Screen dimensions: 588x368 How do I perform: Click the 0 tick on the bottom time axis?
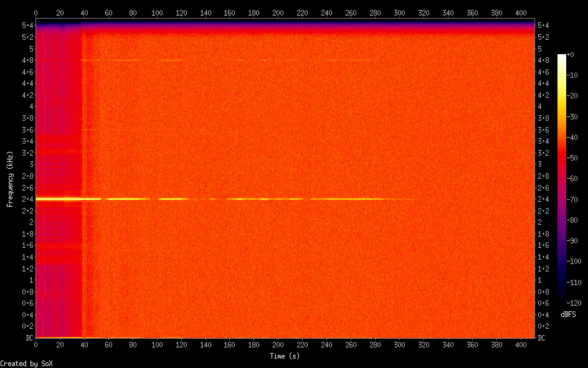pyautogui.click(x=36, y=344)
